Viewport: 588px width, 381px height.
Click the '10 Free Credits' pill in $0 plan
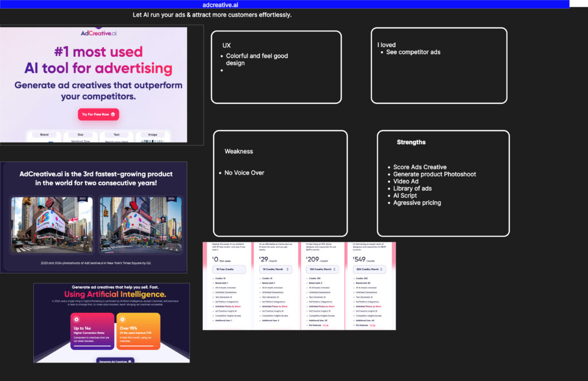(x=229, y=269)
